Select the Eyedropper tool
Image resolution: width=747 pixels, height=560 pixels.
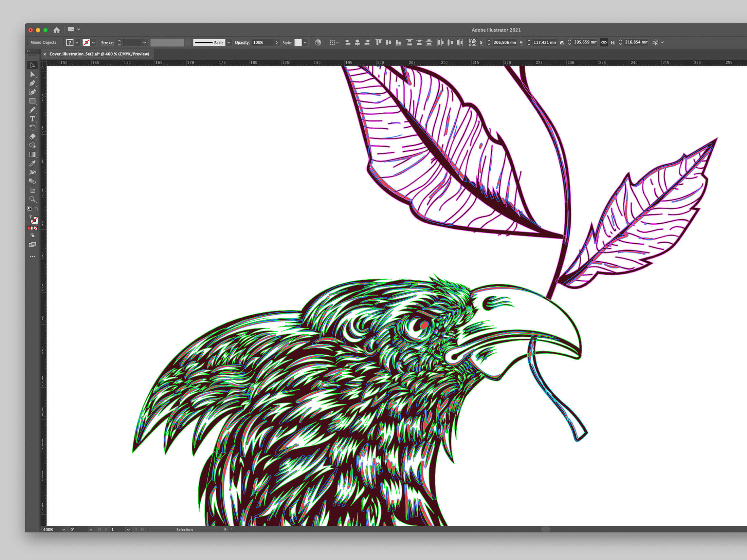[x=33, y=163]
